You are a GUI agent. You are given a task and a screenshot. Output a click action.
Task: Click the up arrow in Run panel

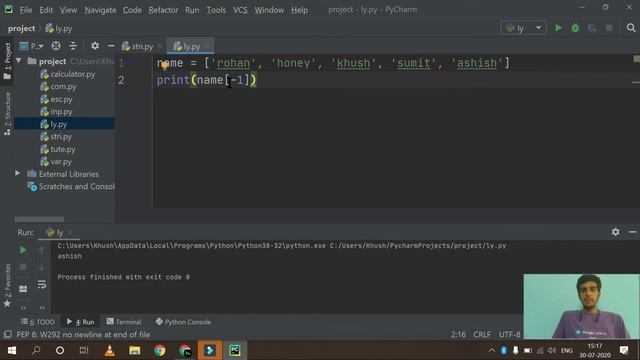[x=42, y=250]
